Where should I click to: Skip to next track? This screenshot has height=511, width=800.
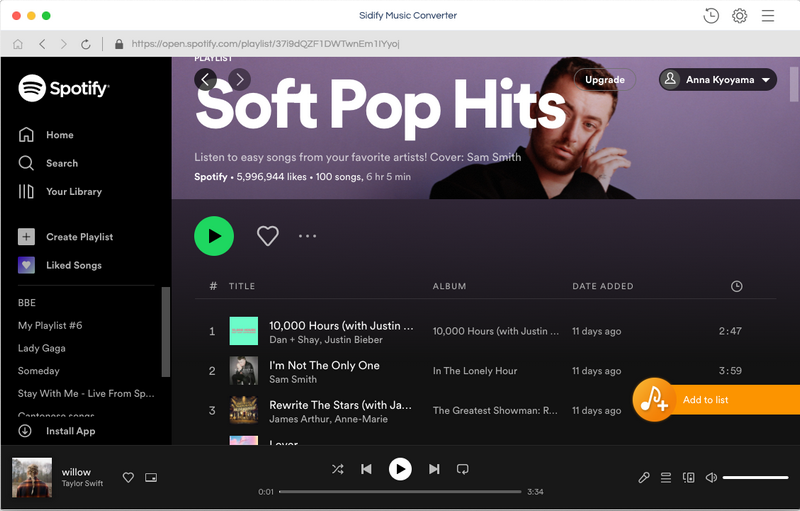pos(434,469)
